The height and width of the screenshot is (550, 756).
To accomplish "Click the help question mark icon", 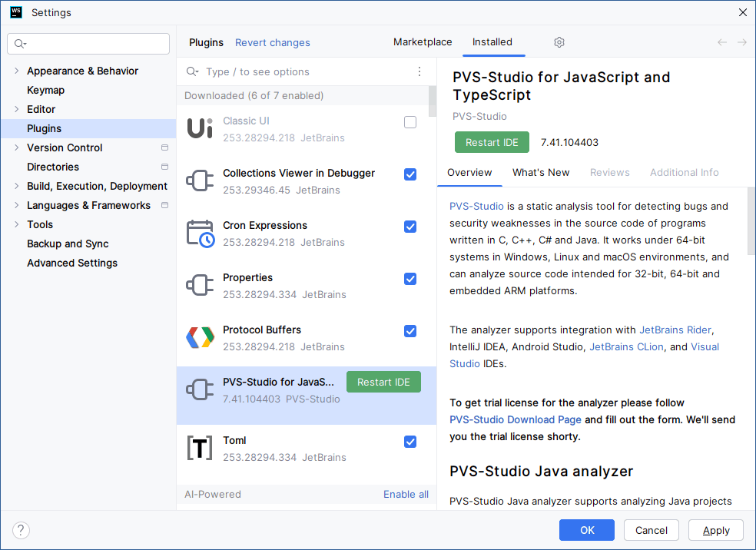I will click(x=20, y=530).
